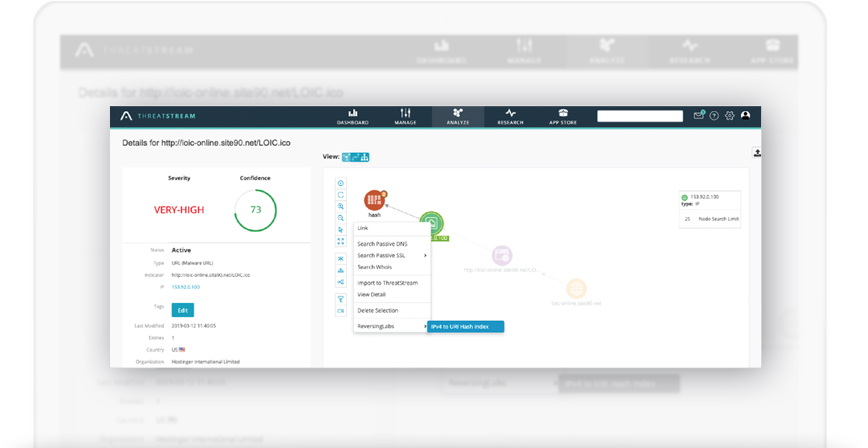868x448 pixels.
Task: Click the page title 'Details for' heading
Action: pos(206,143)
